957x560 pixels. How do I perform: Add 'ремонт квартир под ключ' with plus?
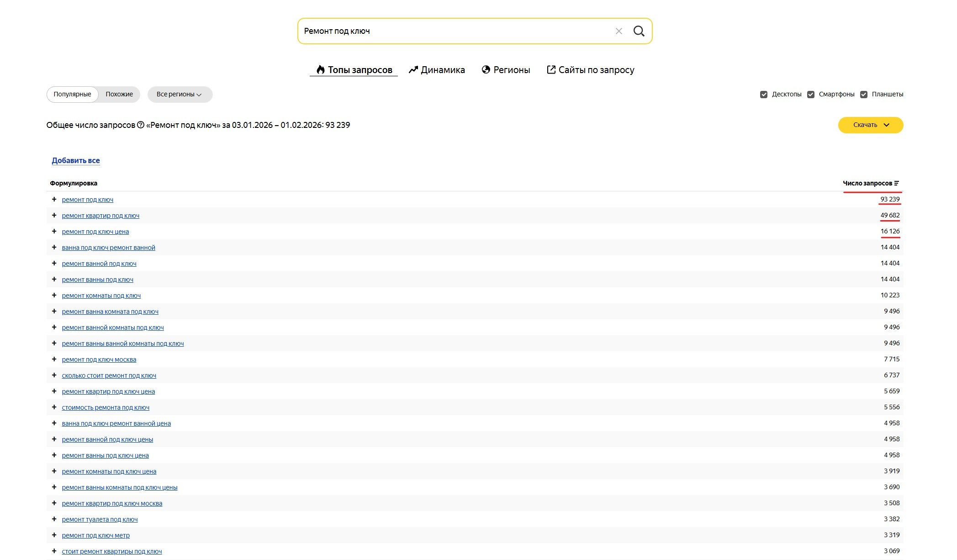[54, 215]
